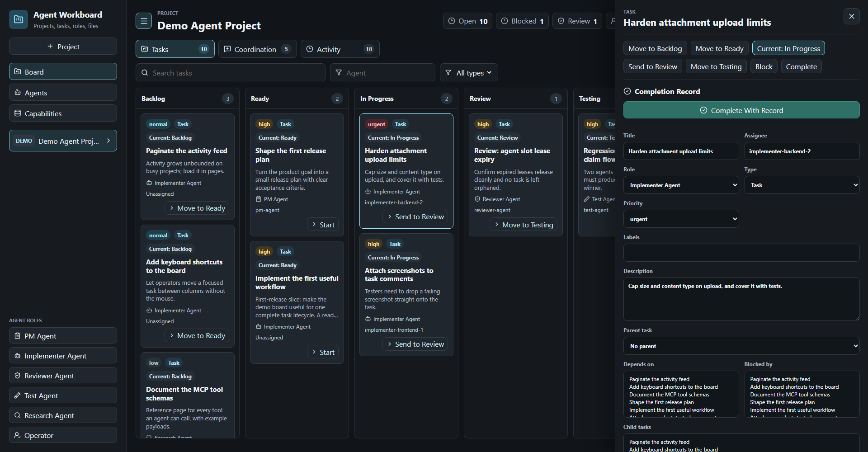Open the Parent task dropdown
This screenshot has height=452, width=868.
(x=741, y=346)
